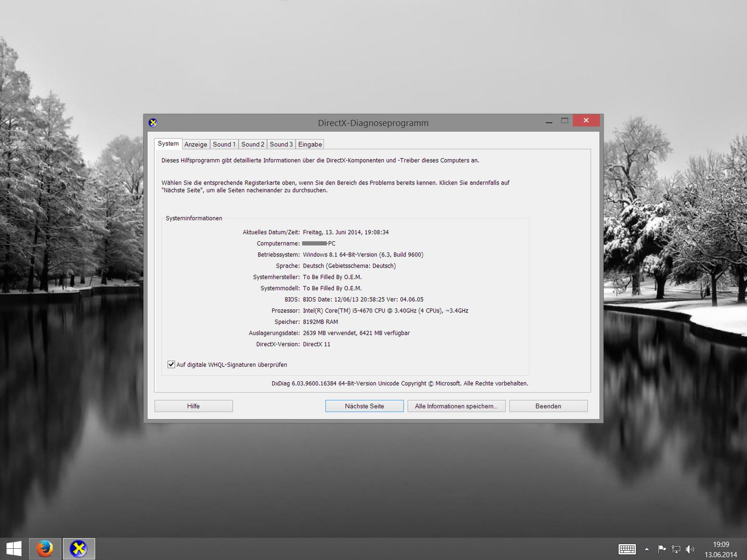Viewport: 747px width, 560px height.
Task: Click the Systemmodell To Be Filled value
Action: tap(332, 288)
